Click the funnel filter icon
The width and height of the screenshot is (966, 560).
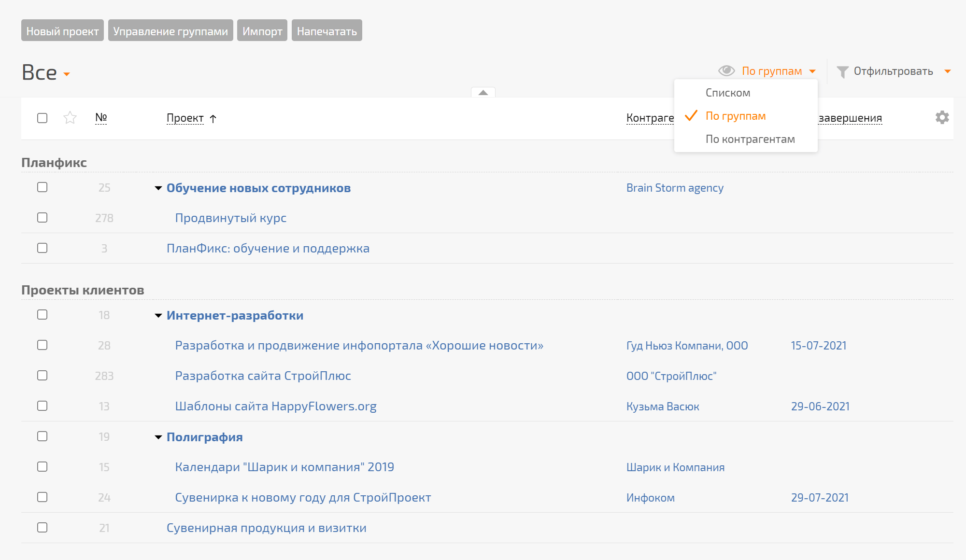tap(842, 72)
